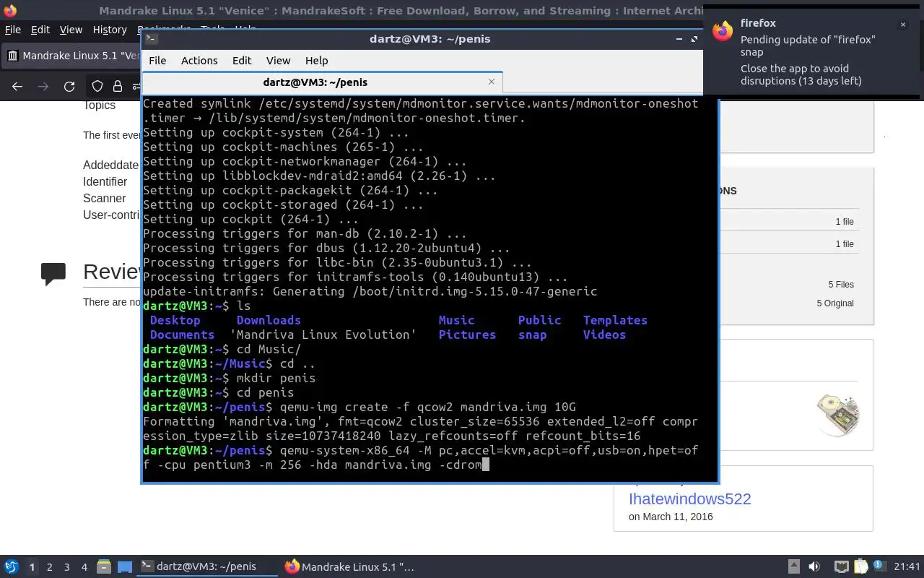Click the 21:41 panel clock
The height and width of the screenshot is (578, 924).
click(907, 566)
